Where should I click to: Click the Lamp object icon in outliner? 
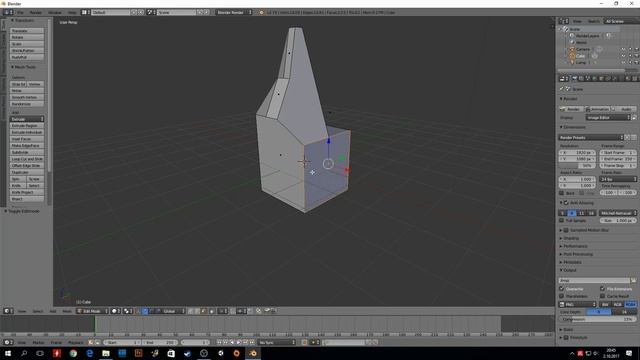572,62
